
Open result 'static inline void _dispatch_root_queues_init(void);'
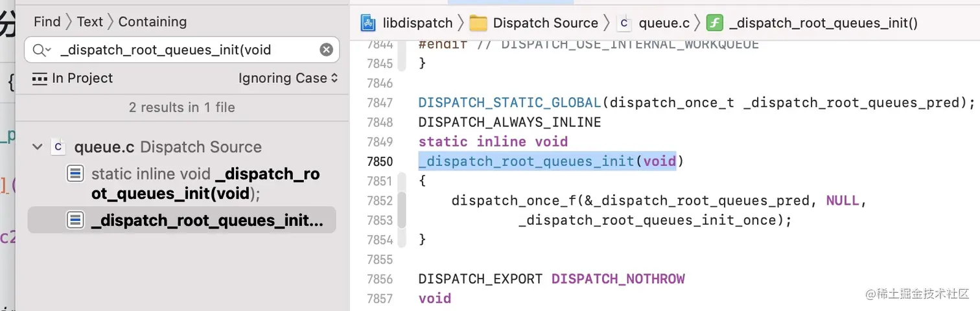[205, 184]
